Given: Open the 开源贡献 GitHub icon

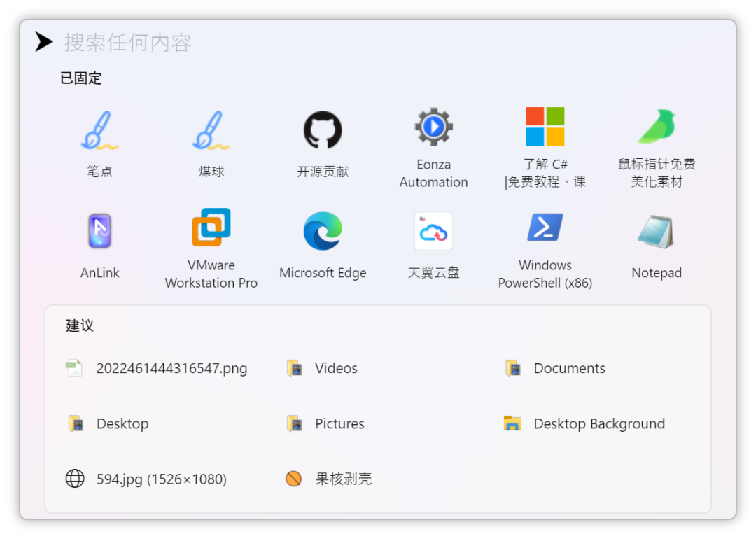Looking at the screenshot, I should (x=323, y=129).
